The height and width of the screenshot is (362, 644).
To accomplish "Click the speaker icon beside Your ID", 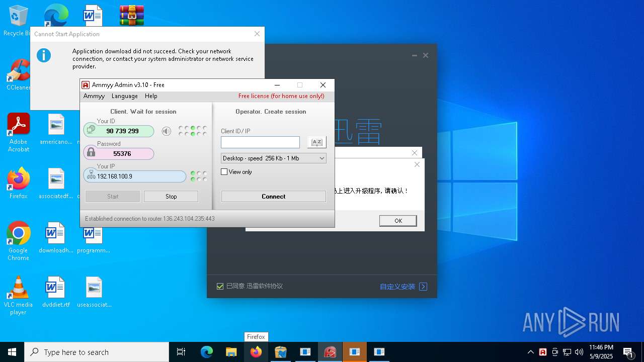I will click(x=167, y=131).
